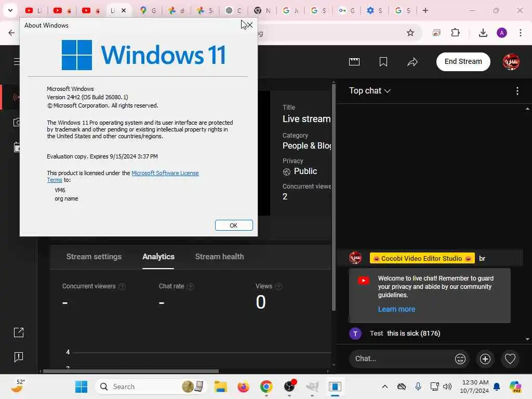Open Copilot preview from taskbar
Image resolution: width=532 pixels, height=399 pixels.
(515, 387)
